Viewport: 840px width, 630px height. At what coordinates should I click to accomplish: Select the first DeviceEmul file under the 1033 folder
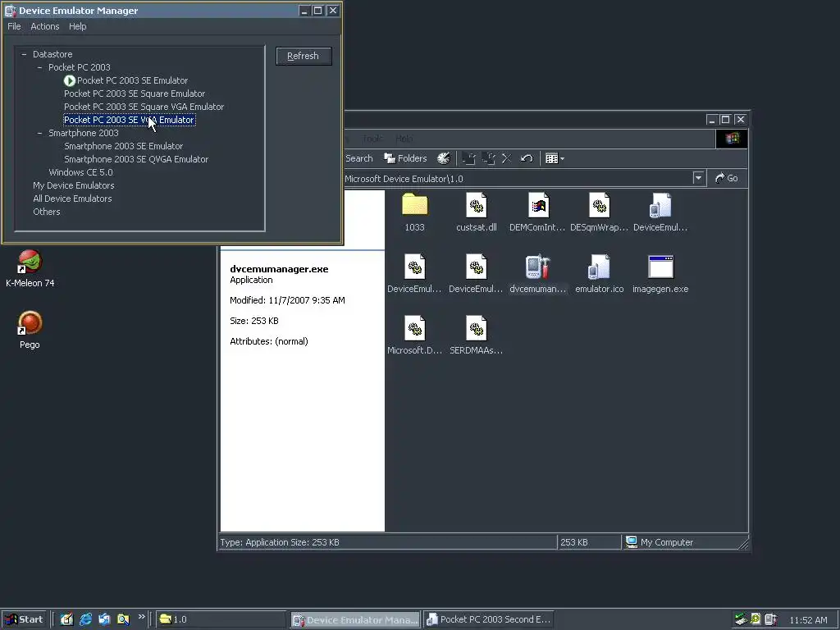click(x=414, y=267)
